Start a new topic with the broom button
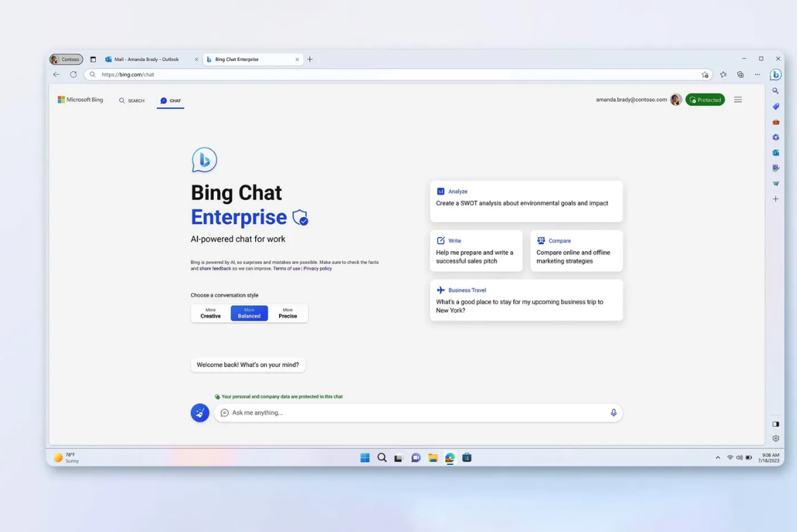This screenshot has height=532, width=797. tap(200, 413)
